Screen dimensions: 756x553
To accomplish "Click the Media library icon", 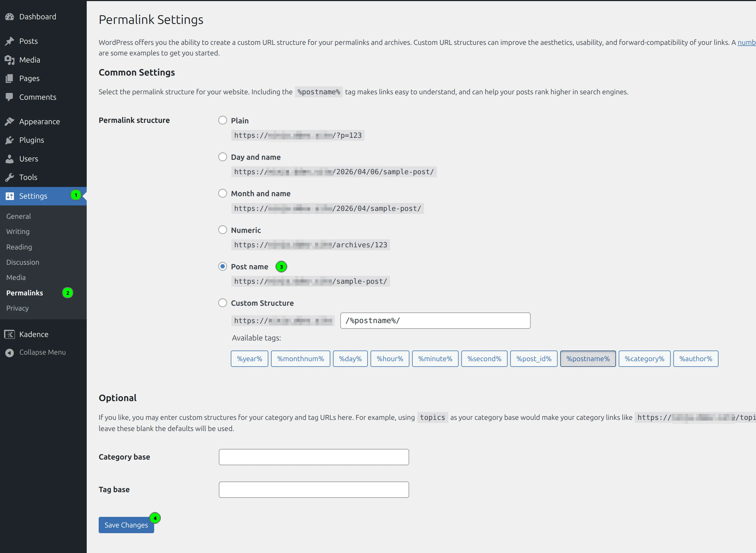I will click(x=10, y=60).
